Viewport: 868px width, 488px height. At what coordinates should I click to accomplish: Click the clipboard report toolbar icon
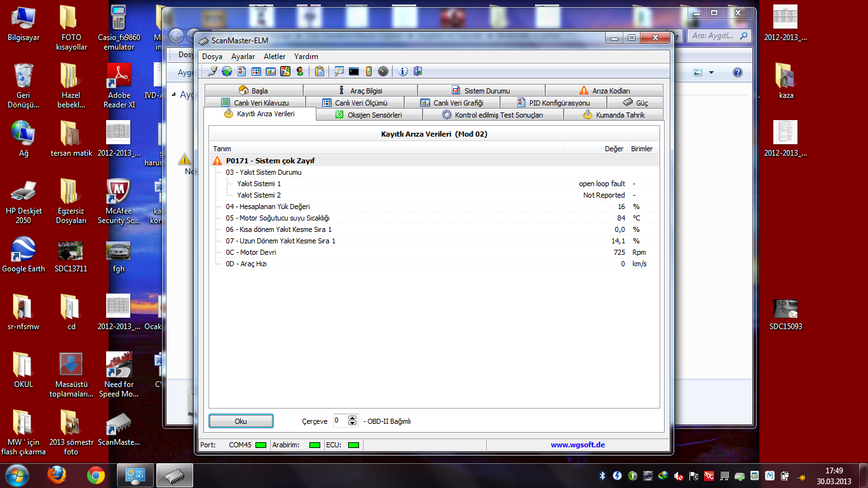tap(320, 71)
